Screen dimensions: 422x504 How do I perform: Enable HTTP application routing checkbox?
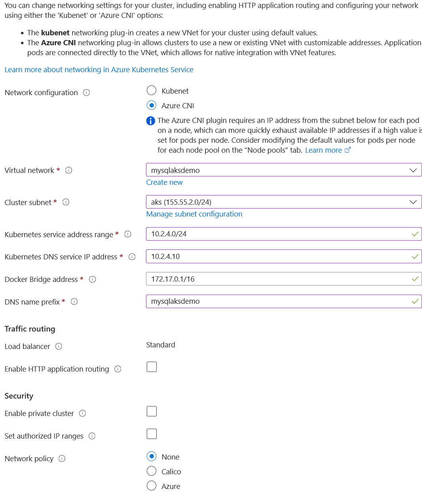coord(152,367)
